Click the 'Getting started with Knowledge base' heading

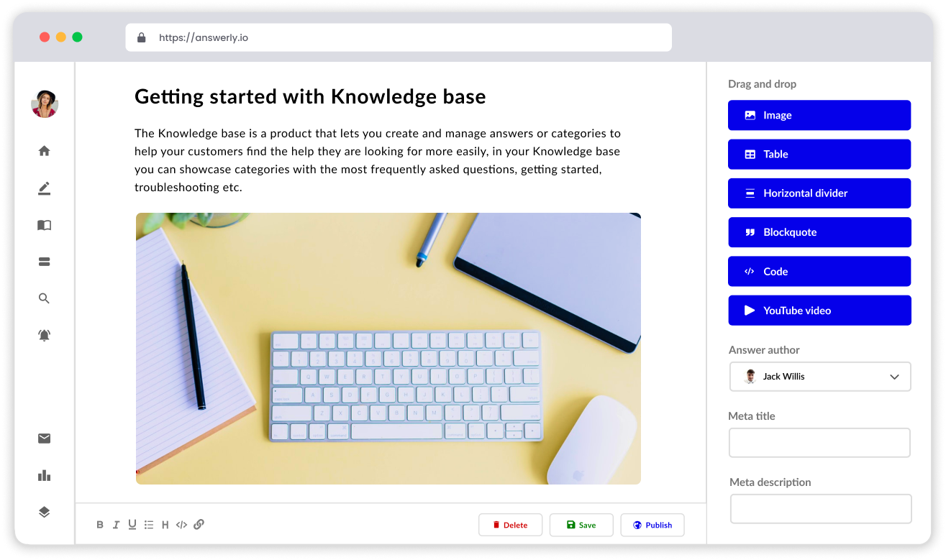(x=310, y=96)
